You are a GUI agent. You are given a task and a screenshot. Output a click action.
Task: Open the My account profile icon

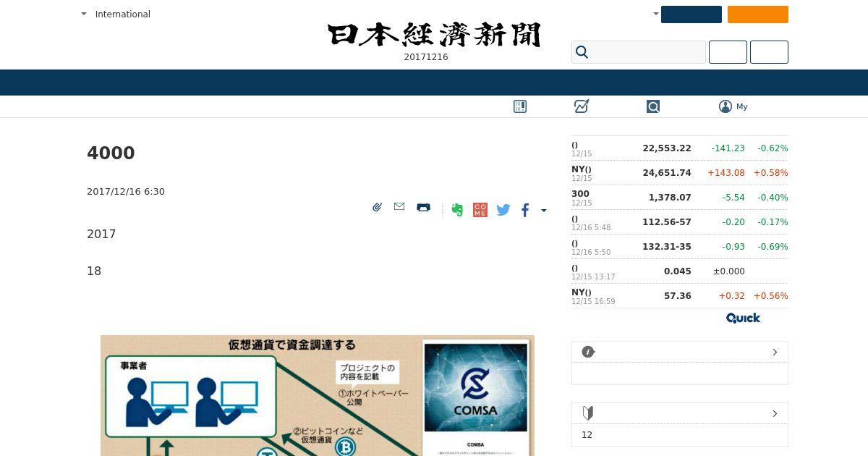point(726,106)
